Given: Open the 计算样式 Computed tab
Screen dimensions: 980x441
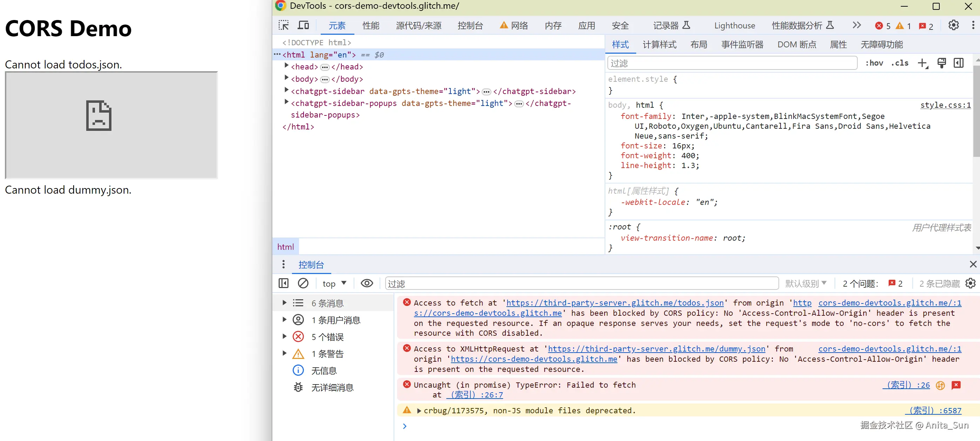Looking at the screenshot, I should point(659,45).
